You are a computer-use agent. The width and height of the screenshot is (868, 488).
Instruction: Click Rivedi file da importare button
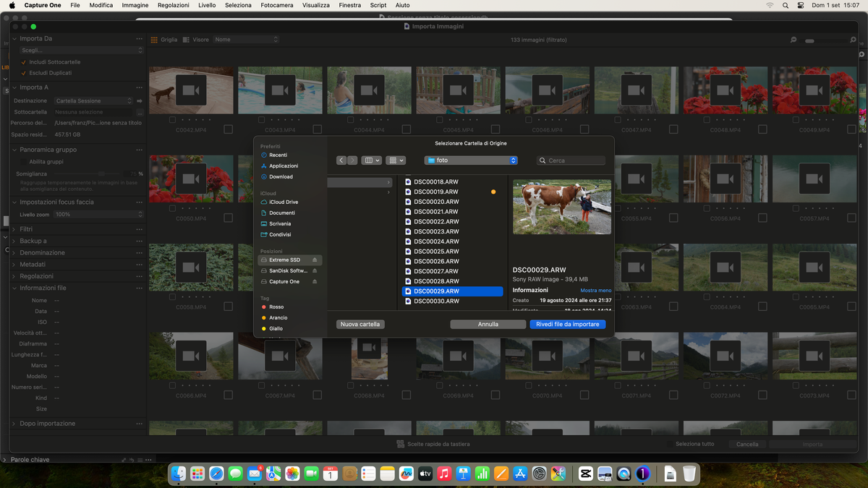(567, 325)
